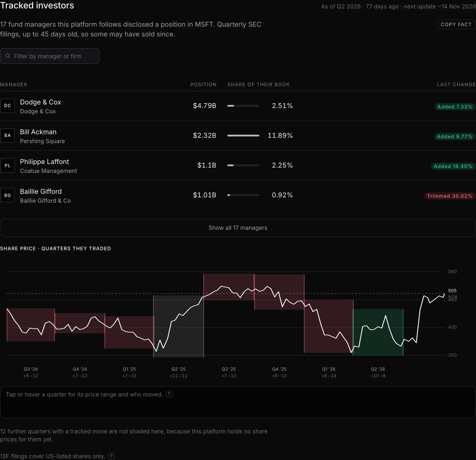The image size is (476, 460).
Task: Select the Q2 '25 quarter label
Action: click(178, 369)
